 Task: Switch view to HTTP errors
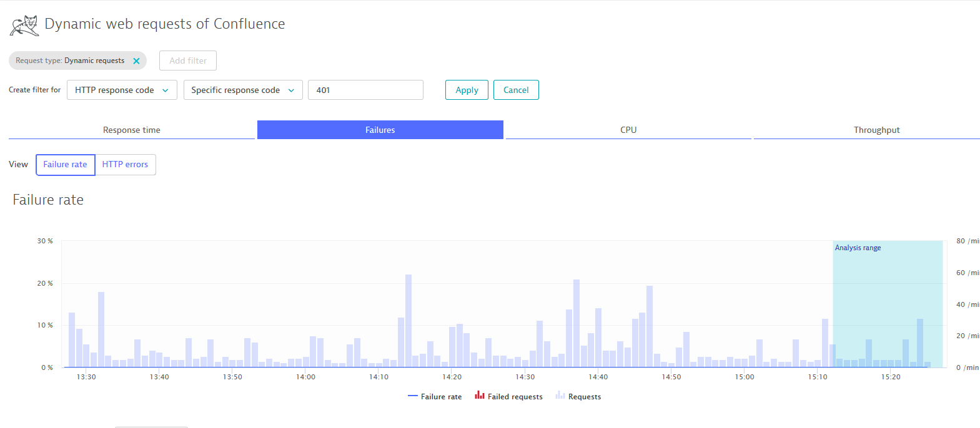125,165
